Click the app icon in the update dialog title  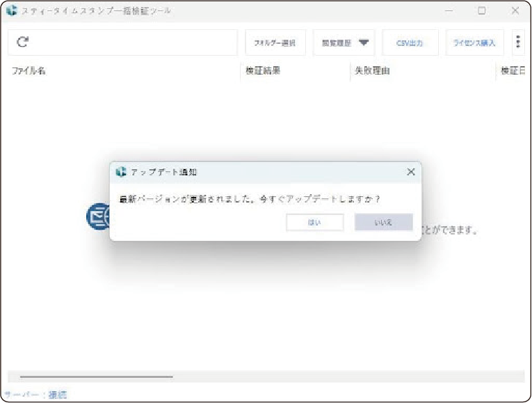[x=122, y=172]
